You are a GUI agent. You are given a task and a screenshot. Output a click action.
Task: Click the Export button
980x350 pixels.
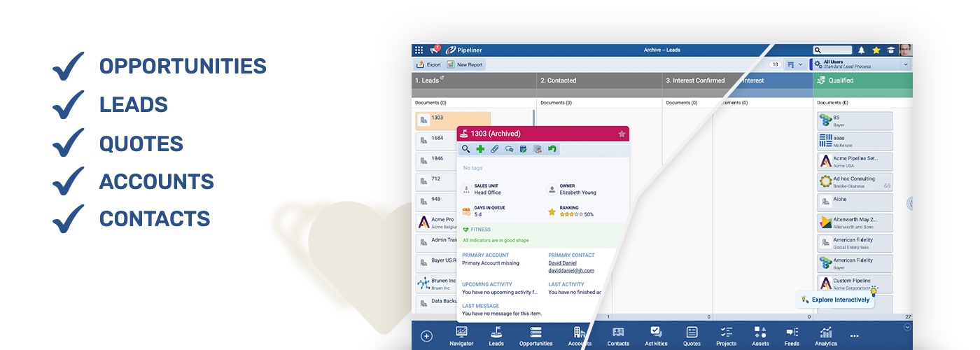pos(428,64)
